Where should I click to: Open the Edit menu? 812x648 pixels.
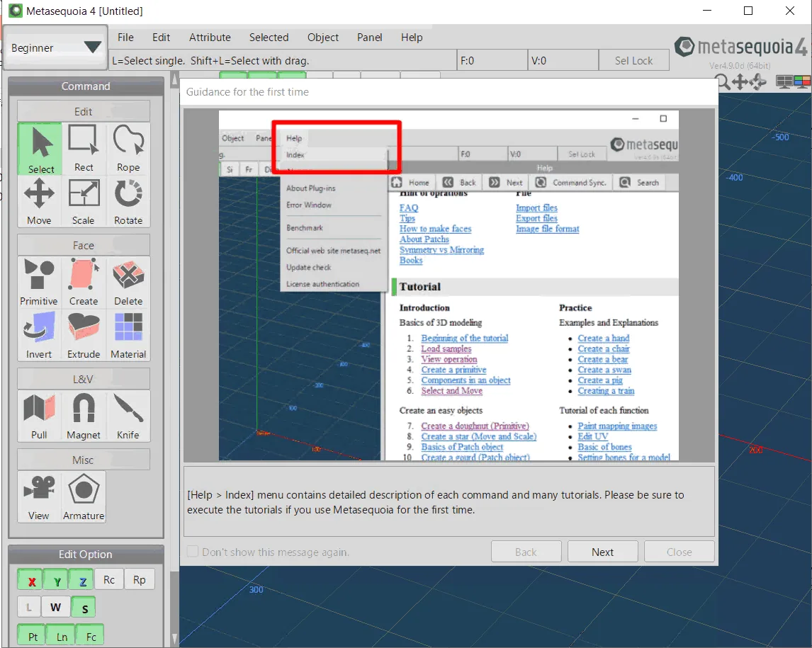point(161,38)
